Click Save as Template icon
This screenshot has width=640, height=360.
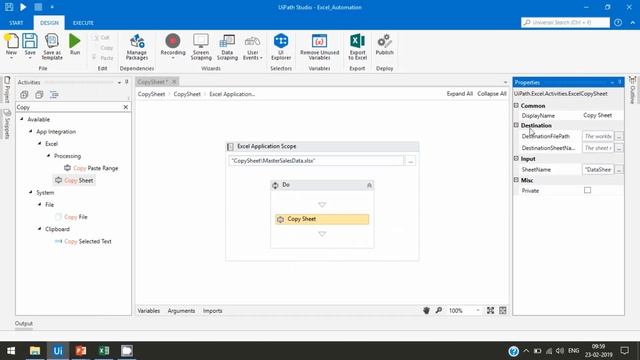pos(52,47)
